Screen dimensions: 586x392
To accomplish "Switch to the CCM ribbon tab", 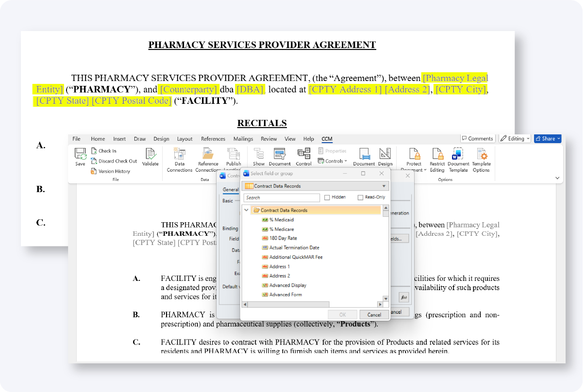I will point(327,139).
